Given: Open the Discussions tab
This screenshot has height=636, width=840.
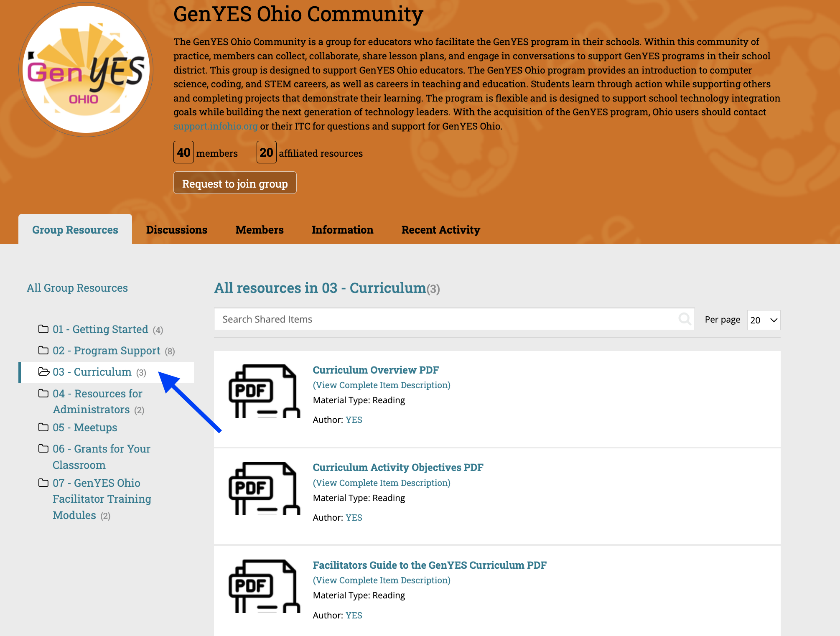Looking at the screenshot, I should [177, 230].
